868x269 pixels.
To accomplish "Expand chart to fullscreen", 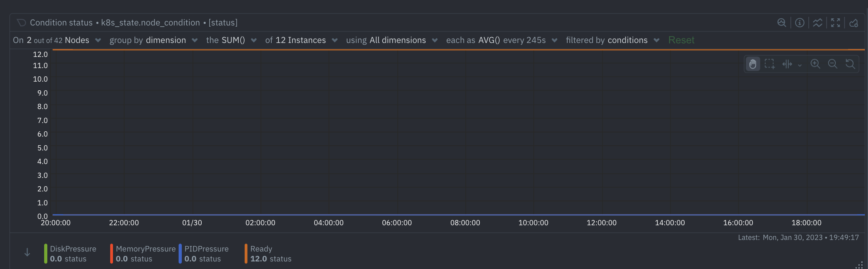I will 835,23.
